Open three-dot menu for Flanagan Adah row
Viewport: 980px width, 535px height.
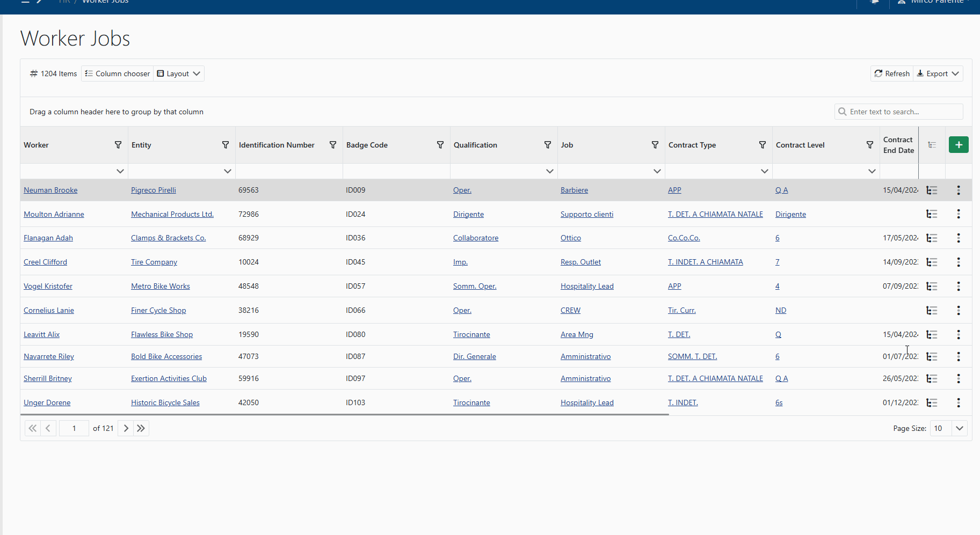pos(958,238)
